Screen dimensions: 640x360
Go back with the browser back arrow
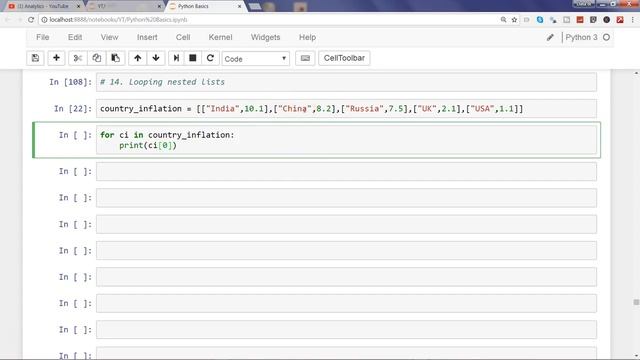pos(8,20)
